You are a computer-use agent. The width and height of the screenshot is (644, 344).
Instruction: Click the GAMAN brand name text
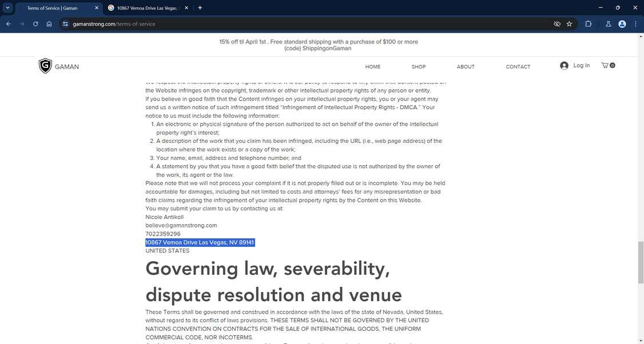[67, 66]
